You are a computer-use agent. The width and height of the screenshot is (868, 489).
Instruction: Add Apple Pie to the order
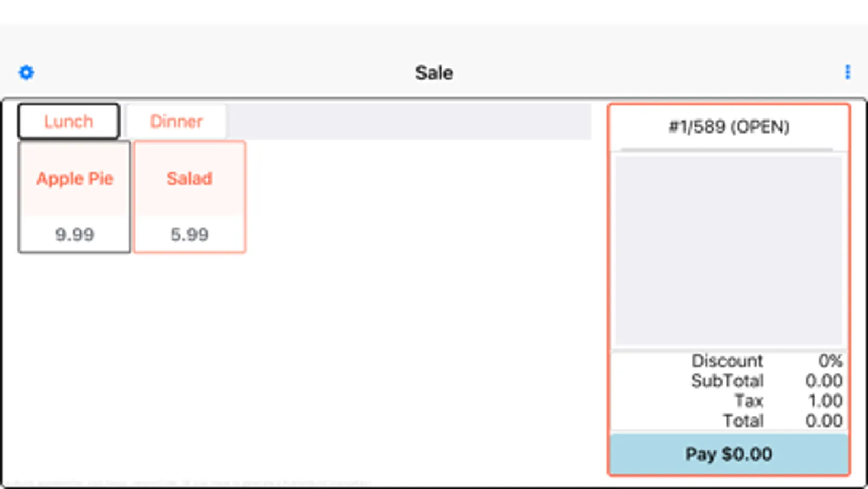click(74, 179)
